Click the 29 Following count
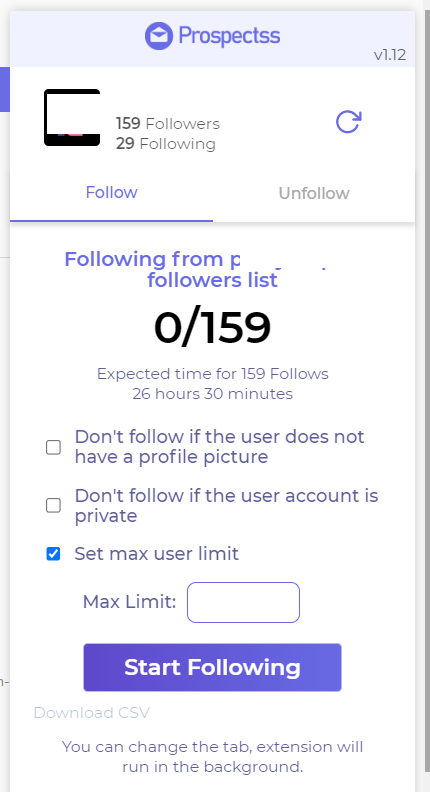Screen dimensions: 430x792 tap(166, 144)
